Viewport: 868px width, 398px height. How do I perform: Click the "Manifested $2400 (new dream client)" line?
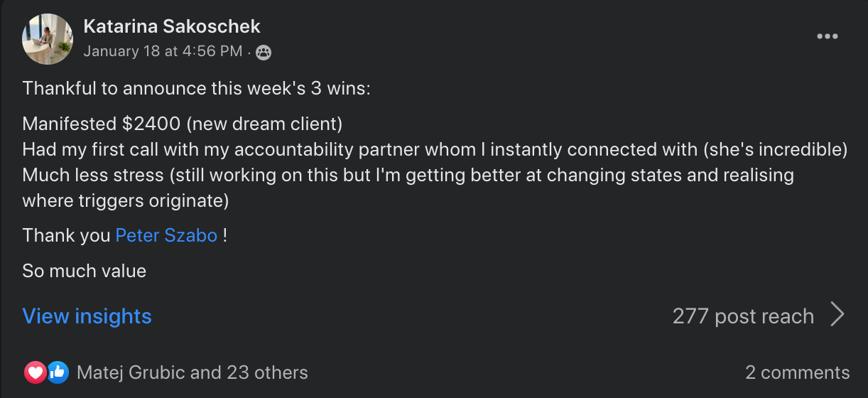tap(183, 124)
